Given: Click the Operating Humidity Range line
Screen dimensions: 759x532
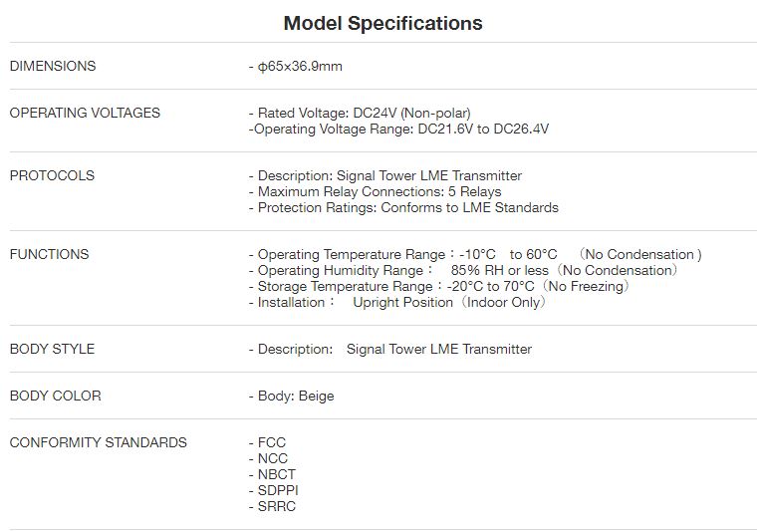Looking at the screenshot, I should pos(466,270).
